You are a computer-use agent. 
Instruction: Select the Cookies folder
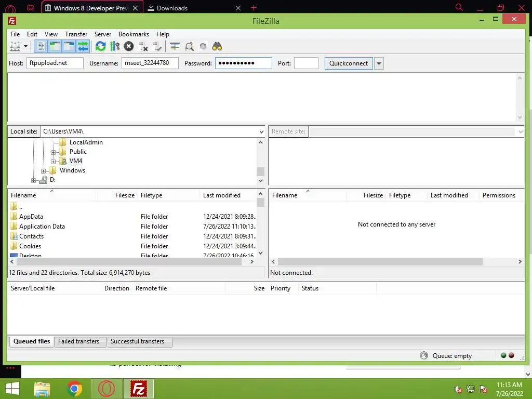point(30,246)
